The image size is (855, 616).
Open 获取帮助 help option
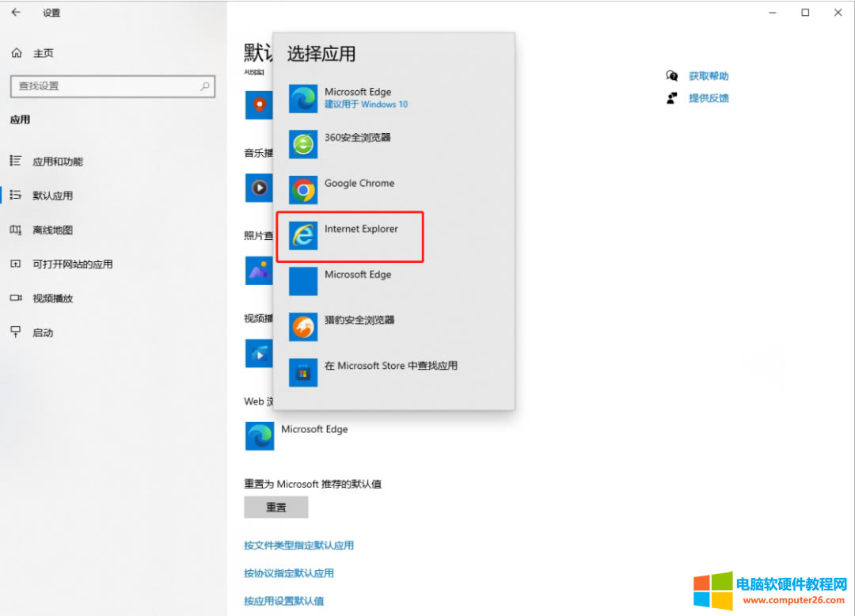[x=709, y=75]
